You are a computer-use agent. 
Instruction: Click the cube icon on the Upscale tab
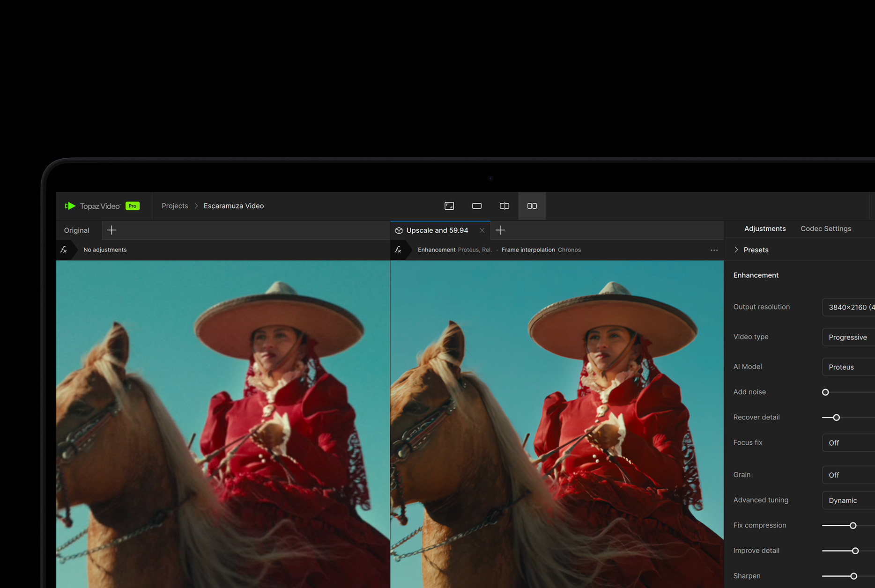click(x=399, y=230)
